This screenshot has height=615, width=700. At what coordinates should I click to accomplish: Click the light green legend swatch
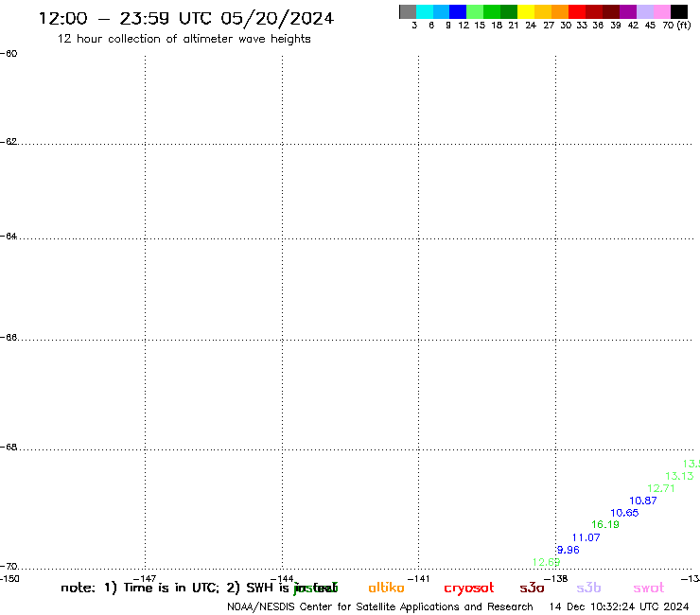475,11
